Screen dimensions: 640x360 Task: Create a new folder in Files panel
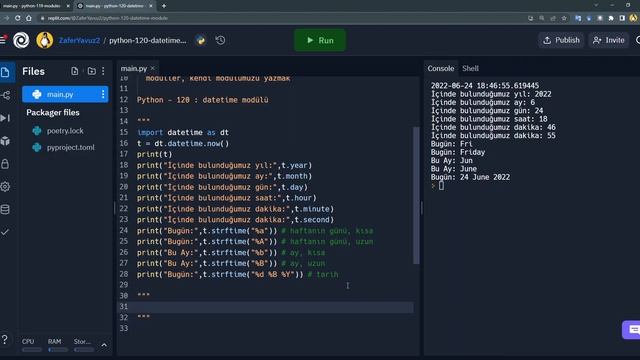[91, 71]
